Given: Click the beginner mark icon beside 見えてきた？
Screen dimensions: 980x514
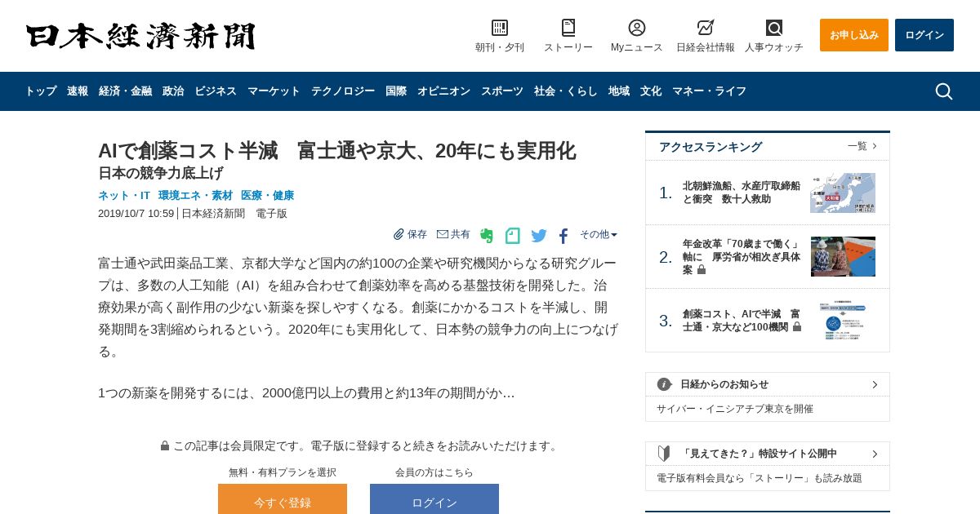Looking at the screenshot, I should tap(665, 454).
